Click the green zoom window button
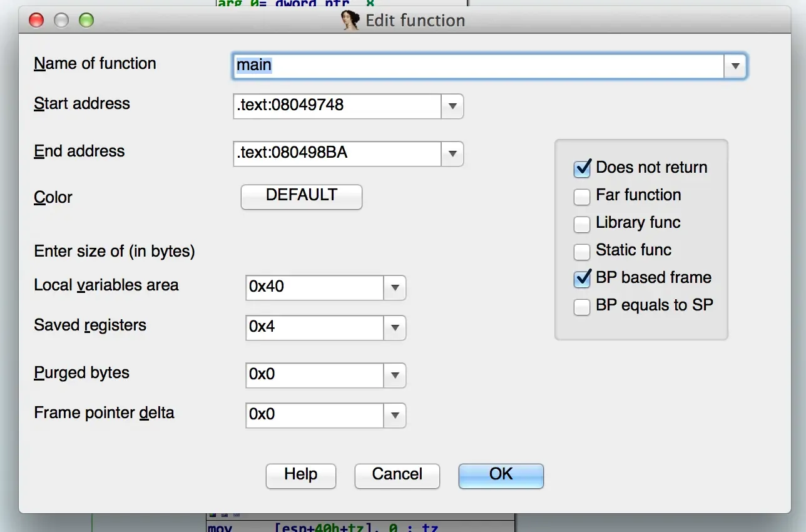This screenshot has height=532, width=806. coord(86,20)
